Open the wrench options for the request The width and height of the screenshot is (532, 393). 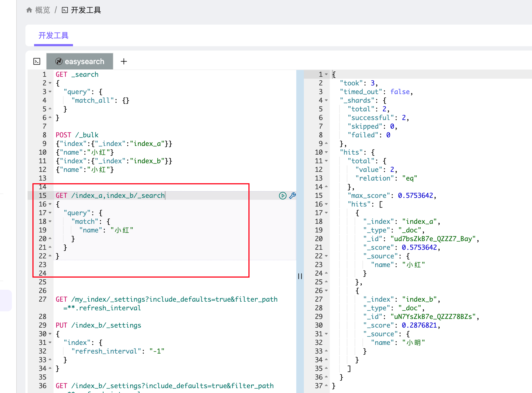(x=292, y=196)
